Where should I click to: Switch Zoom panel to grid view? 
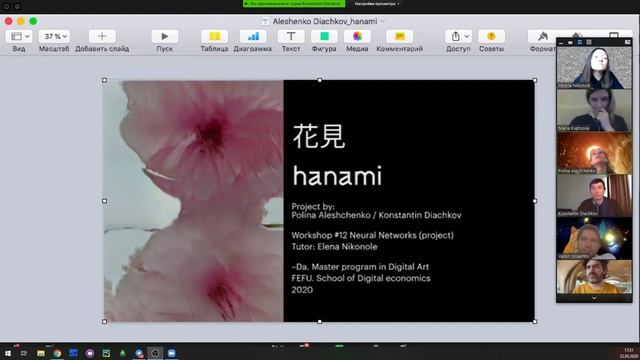589,42
